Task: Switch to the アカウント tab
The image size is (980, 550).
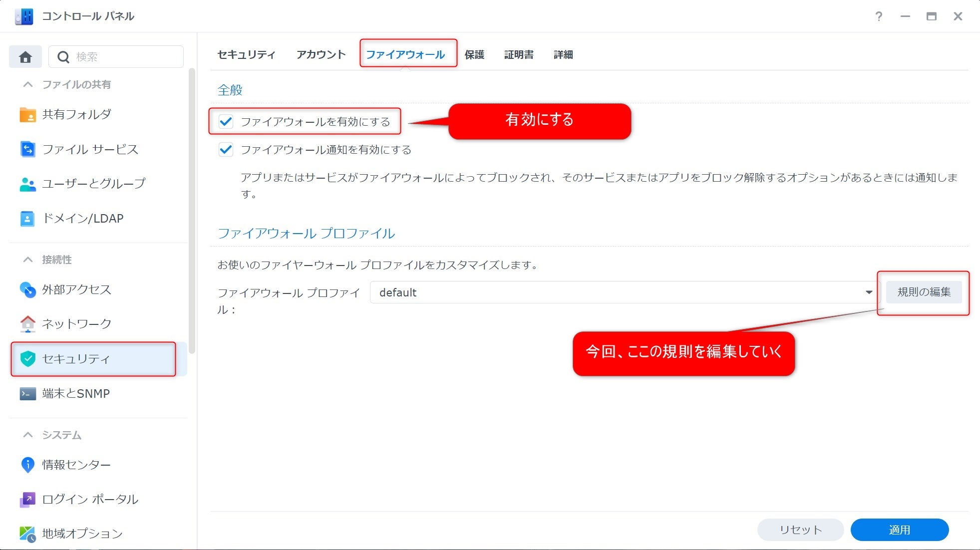Action: tap(321, 55)
